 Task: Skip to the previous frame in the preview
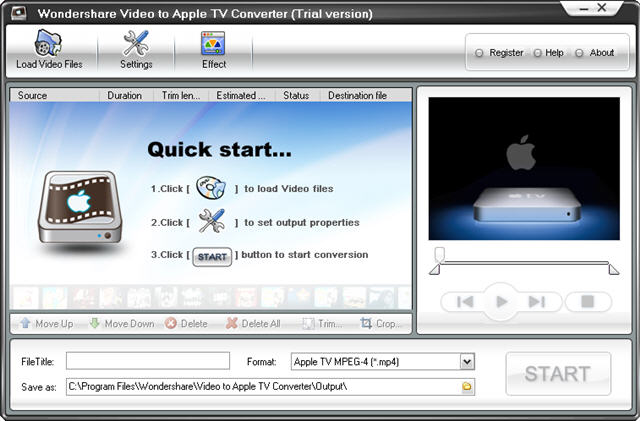[x=465, y=302]
